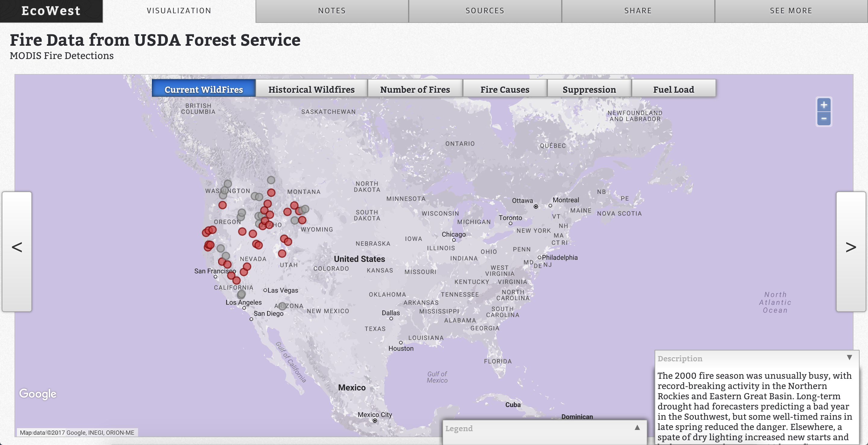Image resolution: width=868 pixels, height=445 pixels.
Task: Go to previous slide with left arrow
Action: point(17,247)
